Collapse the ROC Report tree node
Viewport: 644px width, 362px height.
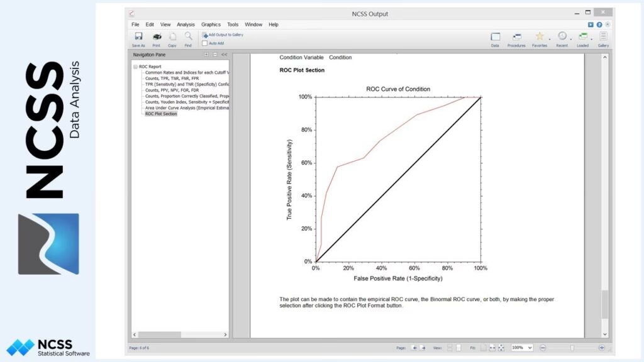coord(135,66)
